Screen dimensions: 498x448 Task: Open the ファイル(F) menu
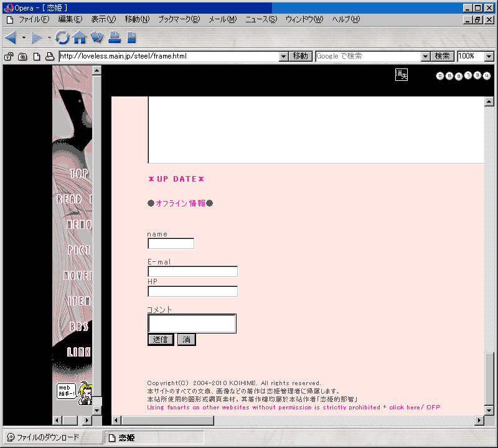pos(34,20)
